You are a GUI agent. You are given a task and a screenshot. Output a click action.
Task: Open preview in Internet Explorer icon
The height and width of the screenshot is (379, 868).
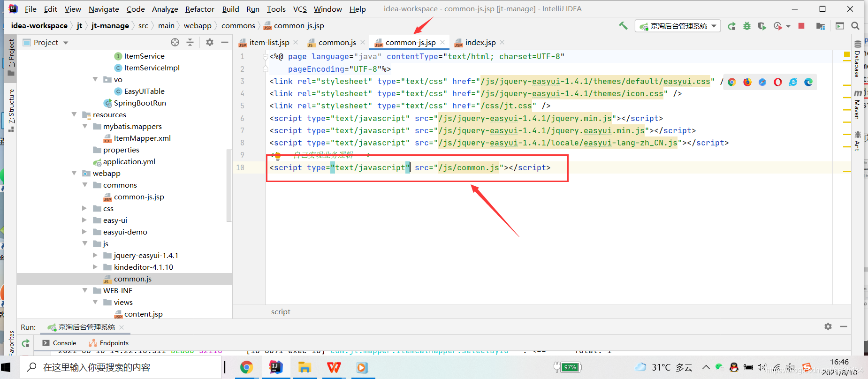point(793,82)
